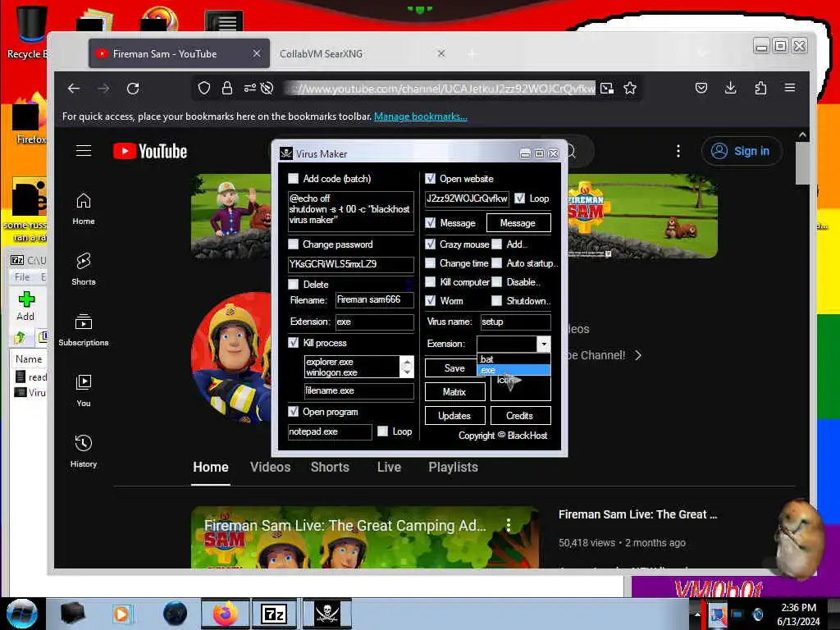
Task: Enable the Add code (batch) checkbox
Action: pos(293,178)
